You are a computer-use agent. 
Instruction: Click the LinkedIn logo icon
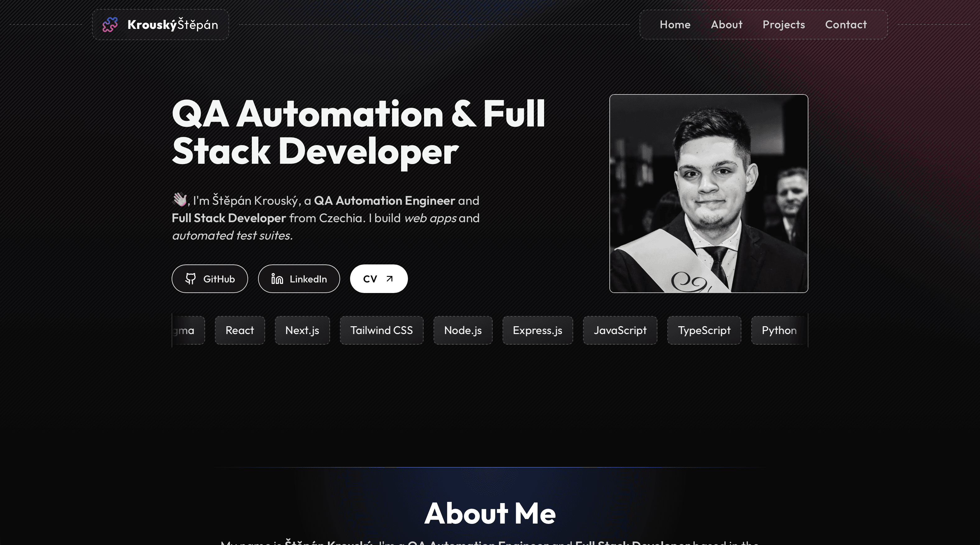(277, 279)
